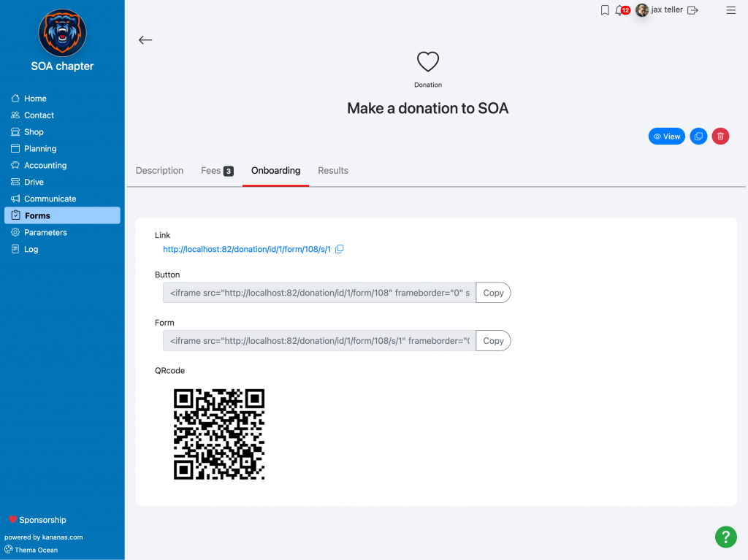Click the donation heart icon
The image size is (748, 560).
click(428, 61)
